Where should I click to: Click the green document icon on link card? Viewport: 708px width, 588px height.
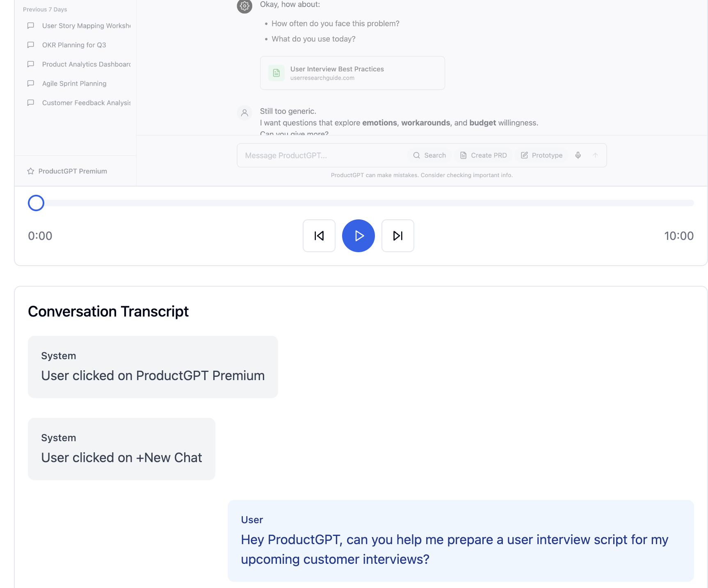pyautogui.click(x=276, y=73)
